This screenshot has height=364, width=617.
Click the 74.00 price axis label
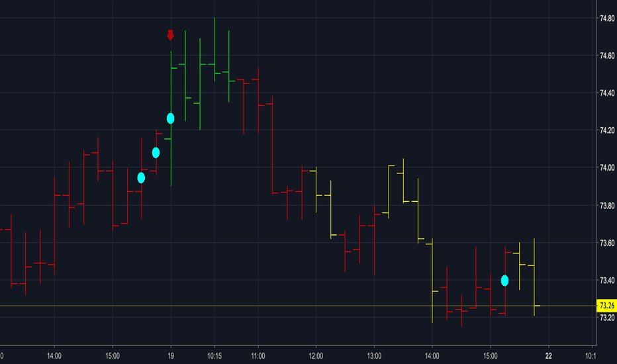click(607, 168)
